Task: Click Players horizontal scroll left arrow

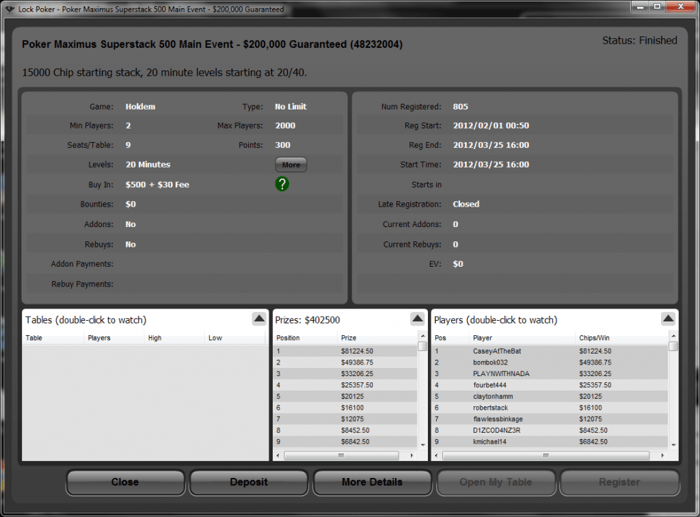Action: point(436,455)
